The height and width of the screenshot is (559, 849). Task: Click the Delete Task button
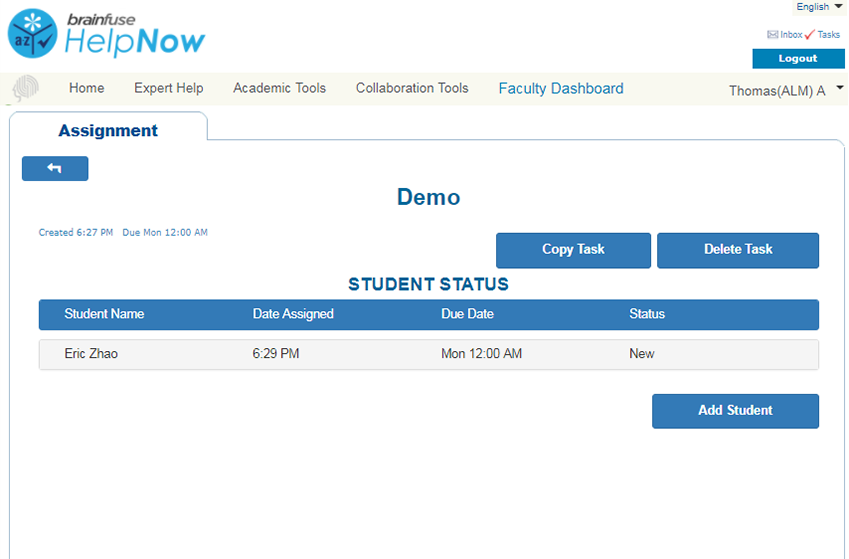(737, 250)
